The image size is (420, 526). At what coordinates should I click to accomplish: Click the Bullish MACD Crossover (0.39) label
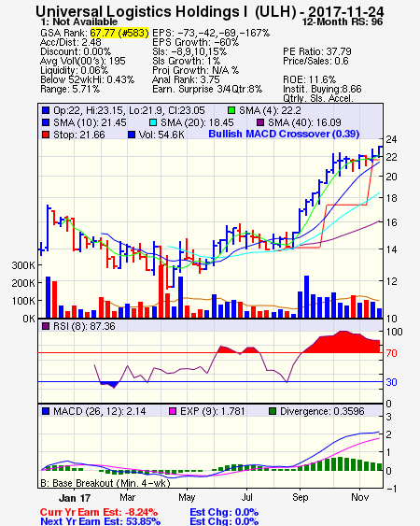284,134
